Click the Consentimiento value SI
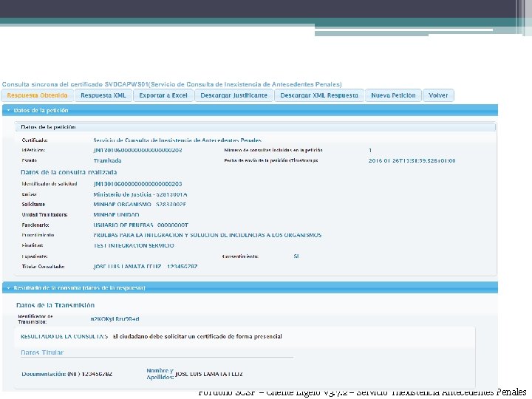 click(x=296, y=256)
